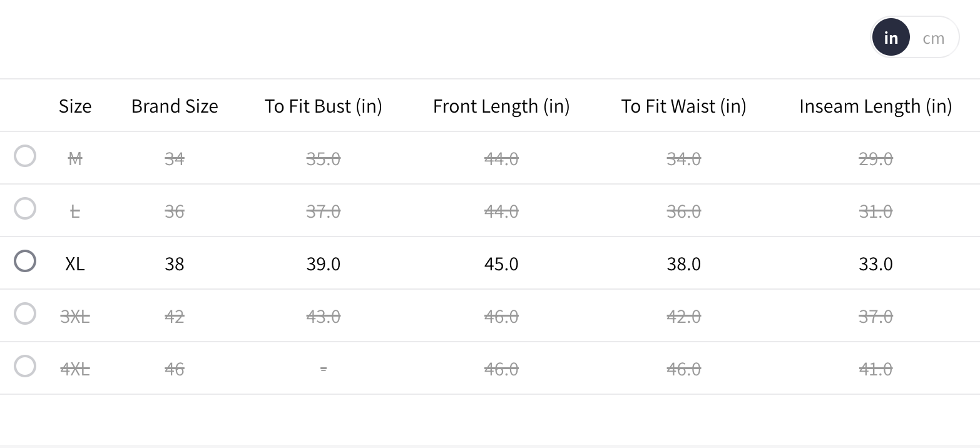
Task: Click the To Fit Waist header
Action: tap(683, 106)
